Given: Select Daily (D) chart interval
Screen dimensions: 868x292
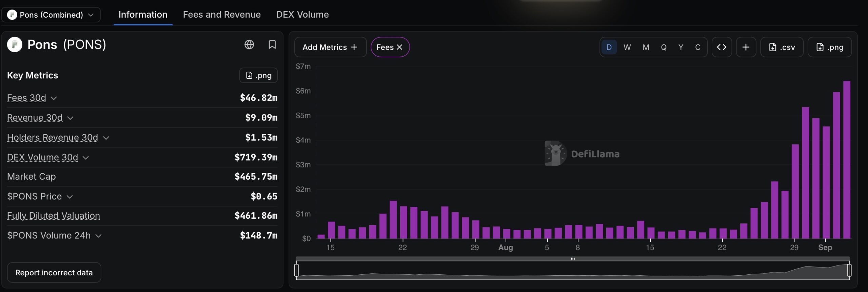Looking at the screenshot, I should tap(609, 47).
